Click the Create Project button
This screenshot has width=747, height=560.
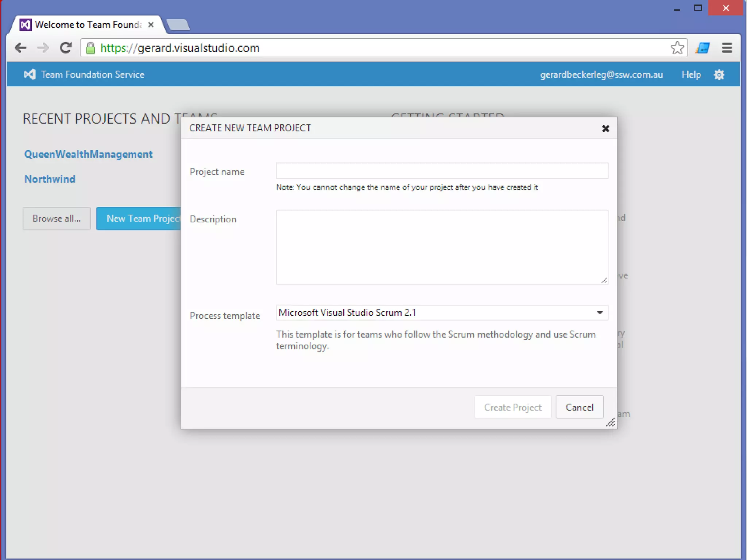click(x=512, y=407)
